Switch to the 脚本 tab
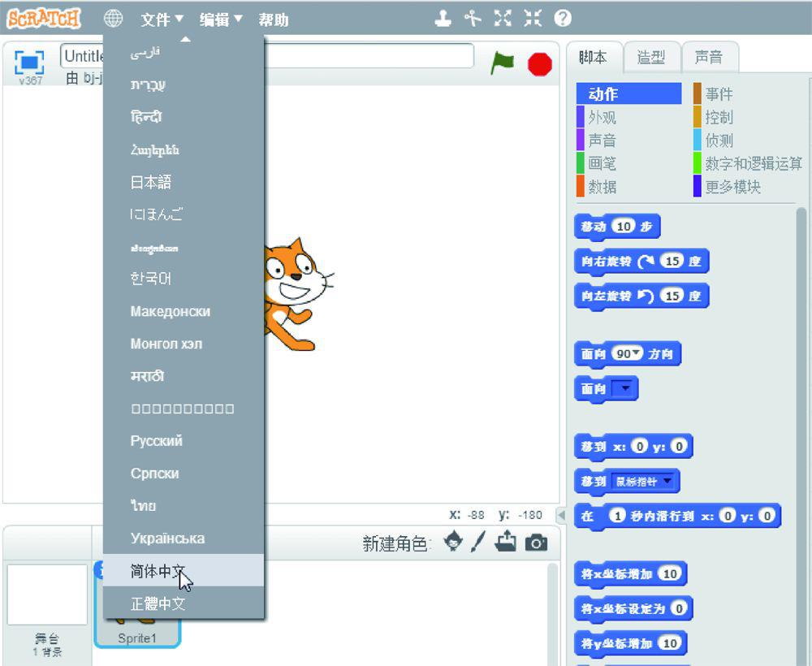This screenshot has height=666, width=812. point(594,57)
